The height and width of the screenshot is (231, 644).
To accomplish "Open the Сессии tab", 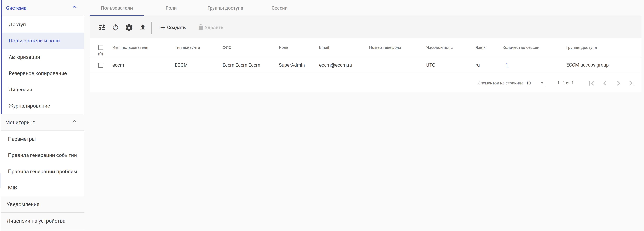I will tap(279, 8).
